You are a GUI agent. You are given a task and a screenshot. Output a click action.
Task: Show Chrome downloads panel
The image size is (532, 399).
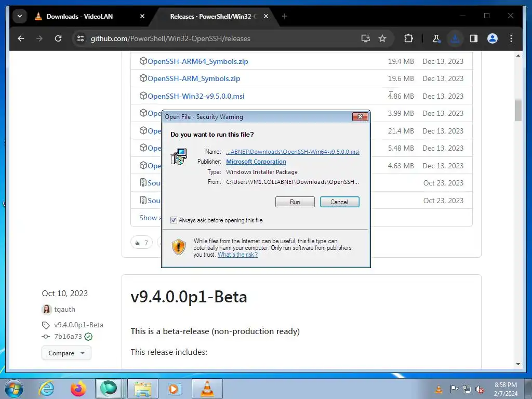tap(455, 38)
